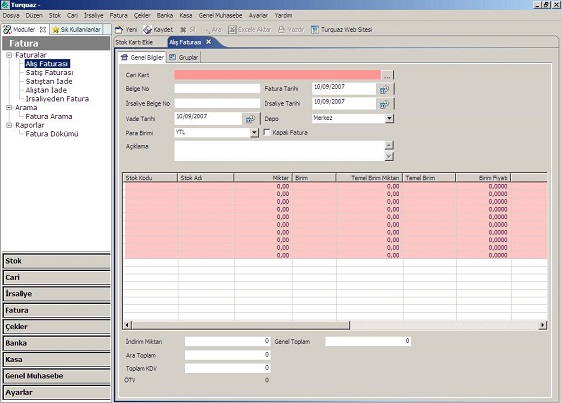Select Satış Faturası in the tree

tap(49, 72)
